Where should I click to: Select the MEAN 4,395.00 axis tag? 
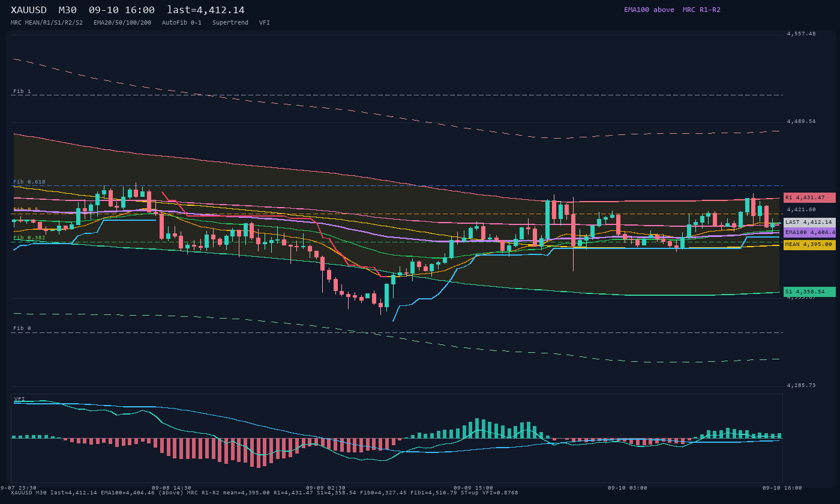[x=809, y=245]
